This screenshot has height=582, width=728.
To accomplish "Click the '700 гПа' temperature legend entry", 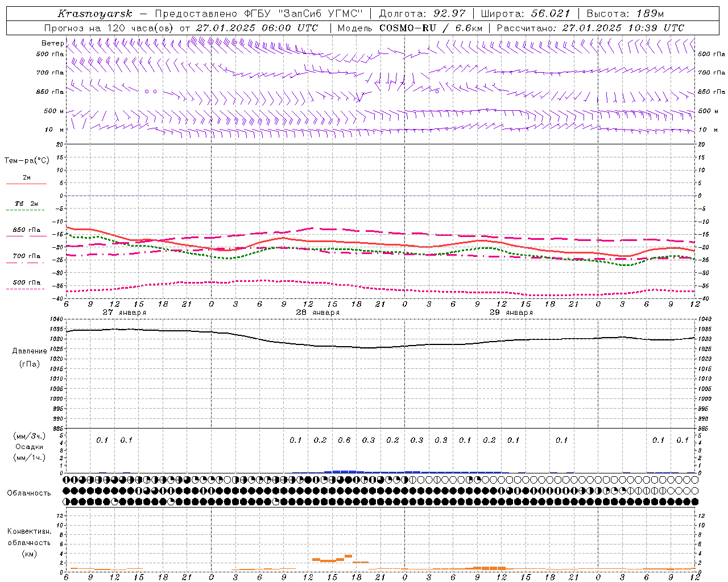I will click(27, 256).
